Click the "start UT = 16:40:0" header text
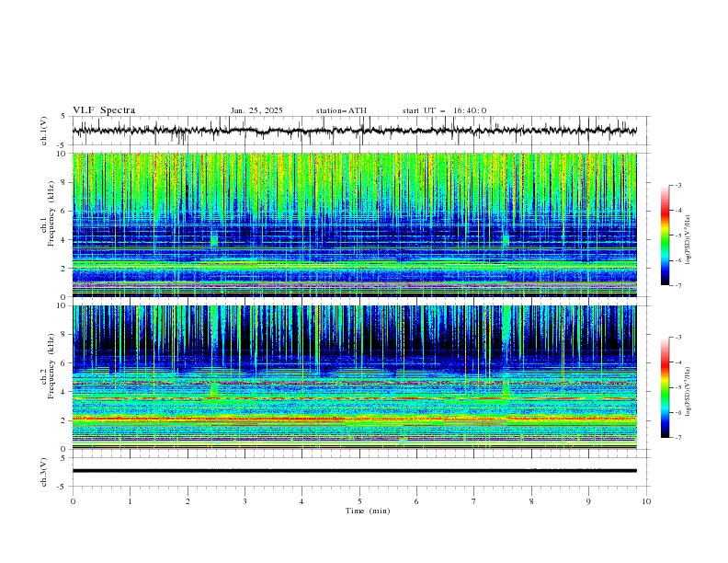728x563 pixels. (444, 110)
